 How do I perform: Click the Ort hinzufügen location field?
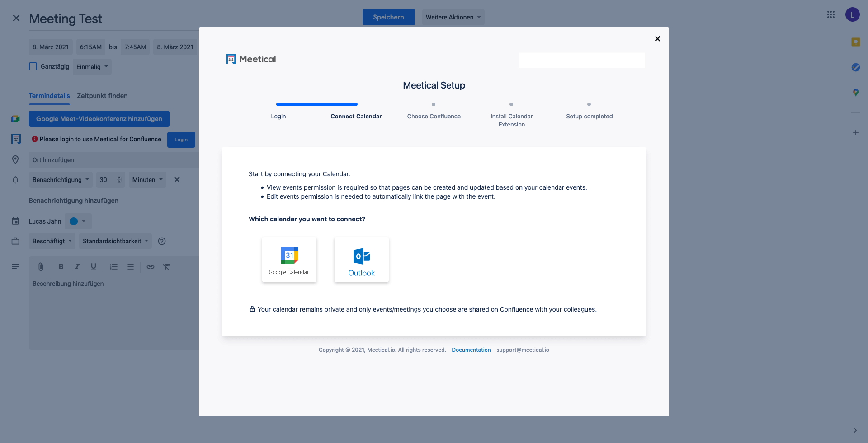pyautogui.click(x=114, y=160)
